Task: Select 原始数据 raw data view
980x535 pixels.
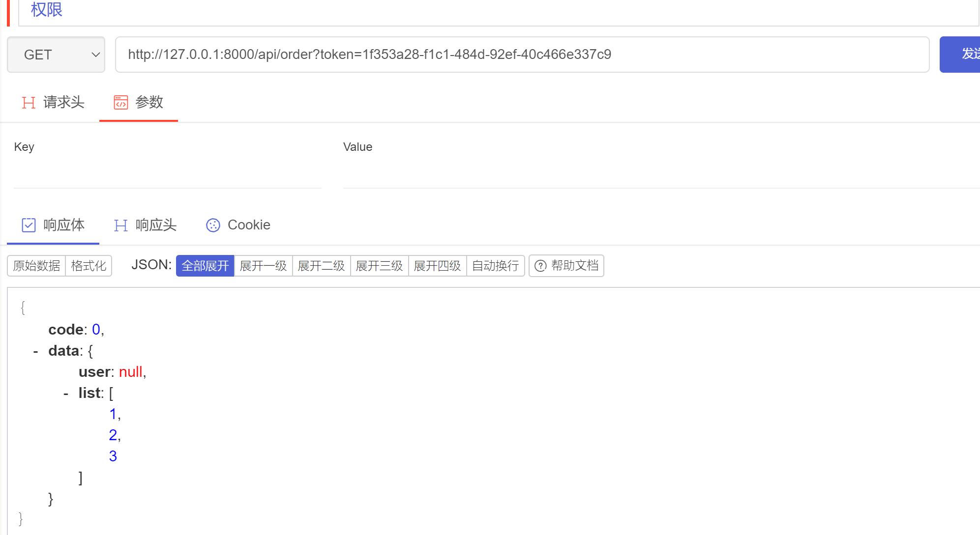Action: coord(36,266)
